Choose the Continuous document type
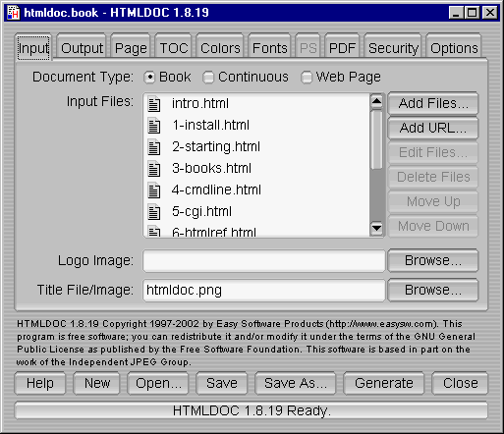The height and width of the screenshot is (434, 504). (208, 78)
